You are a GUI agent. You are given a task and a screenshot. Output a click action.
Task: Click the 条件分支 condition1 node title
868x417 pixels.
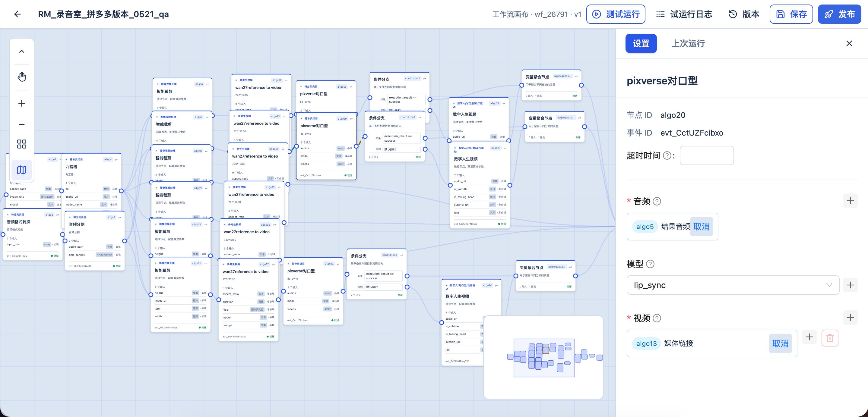[381, 80]
